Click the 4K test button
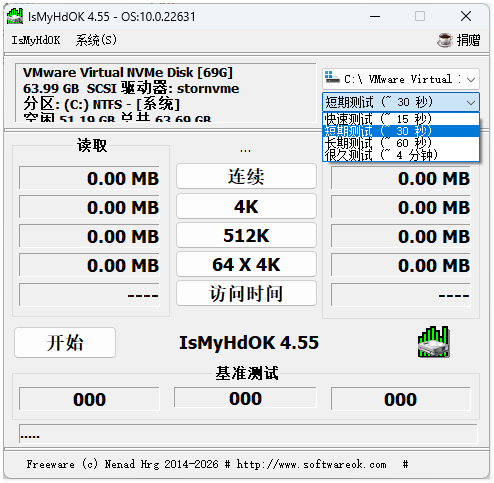 point(246,206)
